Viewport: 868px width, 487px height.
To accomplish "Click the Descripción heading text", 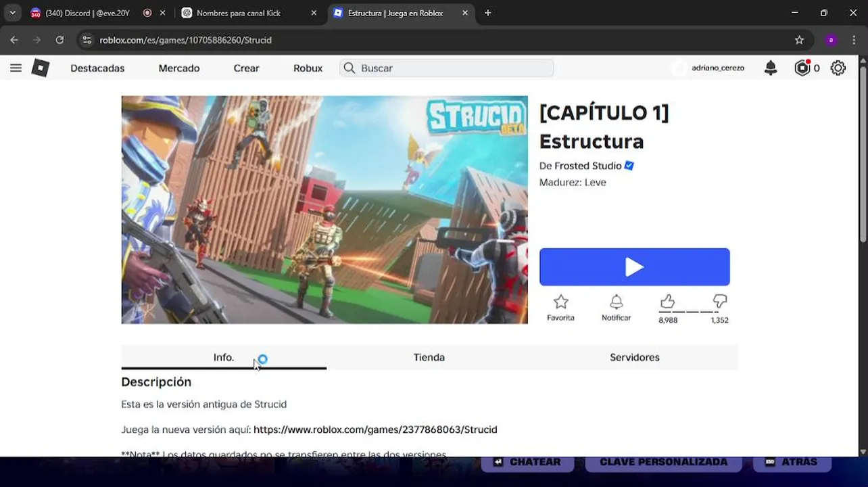I will coord(156,382).
